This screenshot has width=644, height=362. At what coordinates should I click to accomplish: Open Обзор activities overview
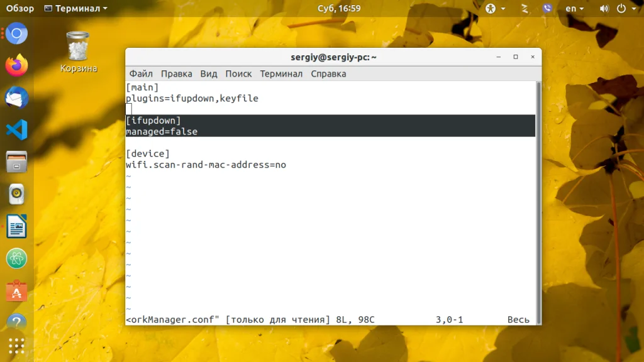[19, 8]
